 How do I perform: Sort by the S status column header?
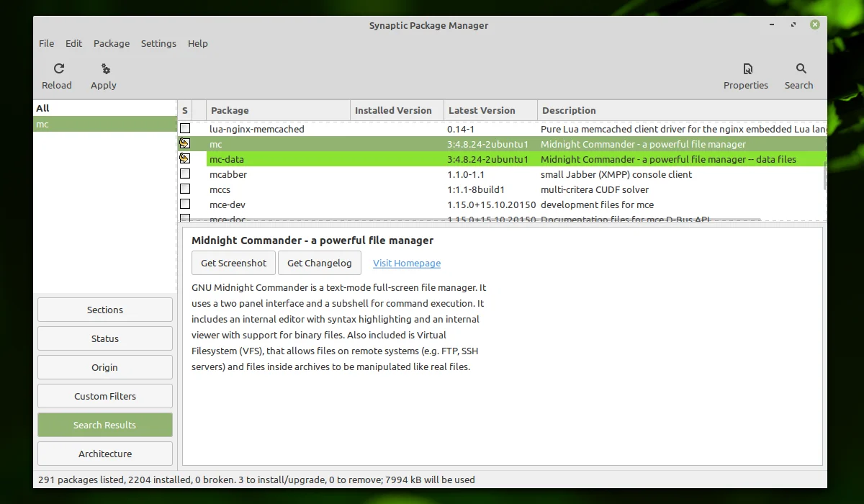tap(185, 110)
